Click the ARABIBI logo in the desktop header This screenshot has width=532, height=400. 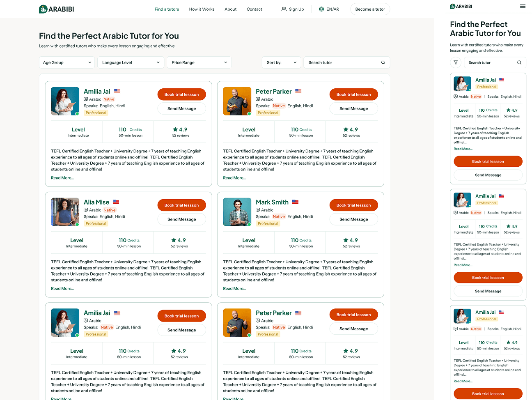coord(57,9)
